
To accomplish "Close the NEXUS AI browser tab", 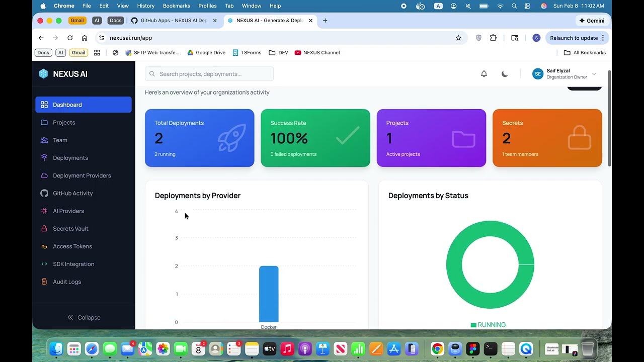I will (311, 21).
